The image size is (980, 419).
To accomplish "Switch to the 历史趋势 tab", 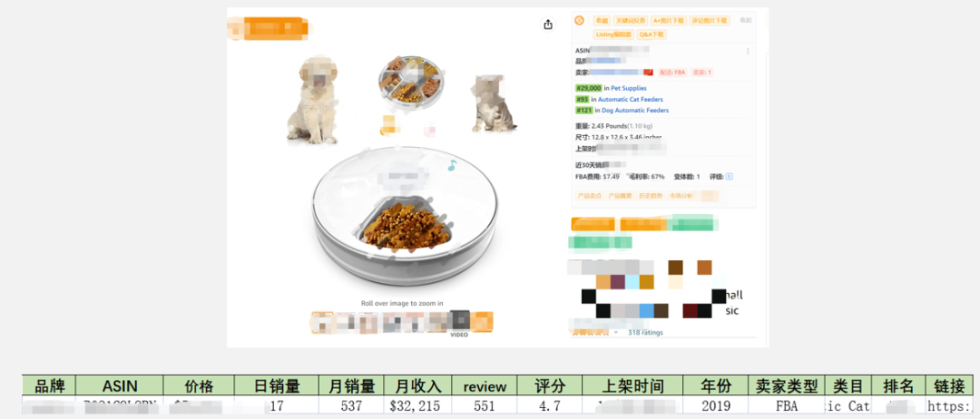I will click(650, 196).
